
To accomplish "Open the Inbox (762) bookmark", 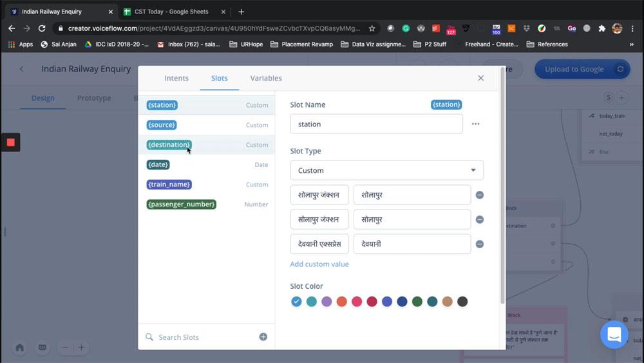I will 189,44.
